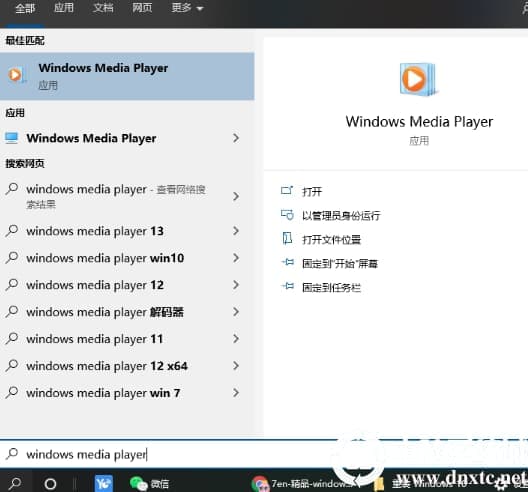Expand the 应用 Windows Media Player entry arrow
This screenshot has width=528, height=492.
(x=236, y=138)
